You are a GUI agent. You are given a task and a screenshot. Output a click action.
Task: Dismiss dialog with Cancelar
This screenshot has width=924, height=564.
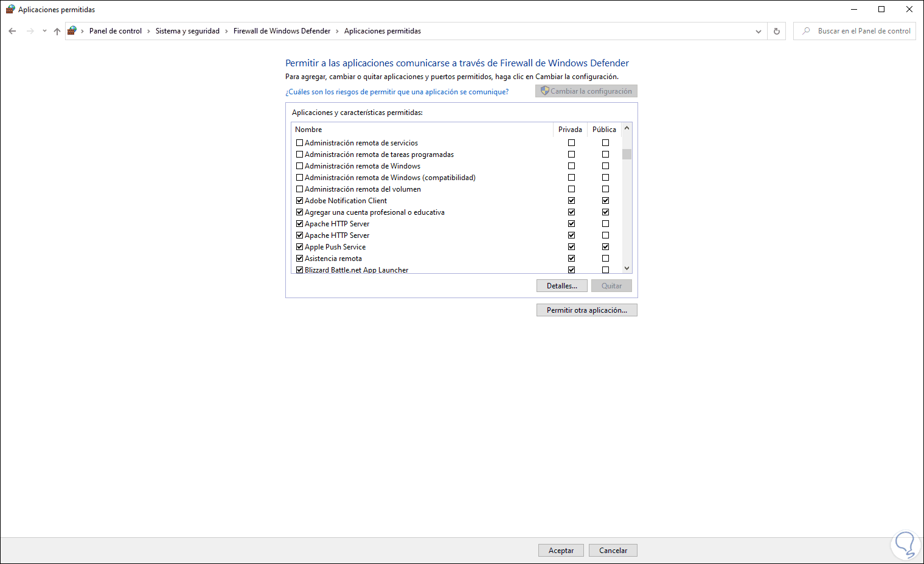pyautogui.click(x=613, y=551)
